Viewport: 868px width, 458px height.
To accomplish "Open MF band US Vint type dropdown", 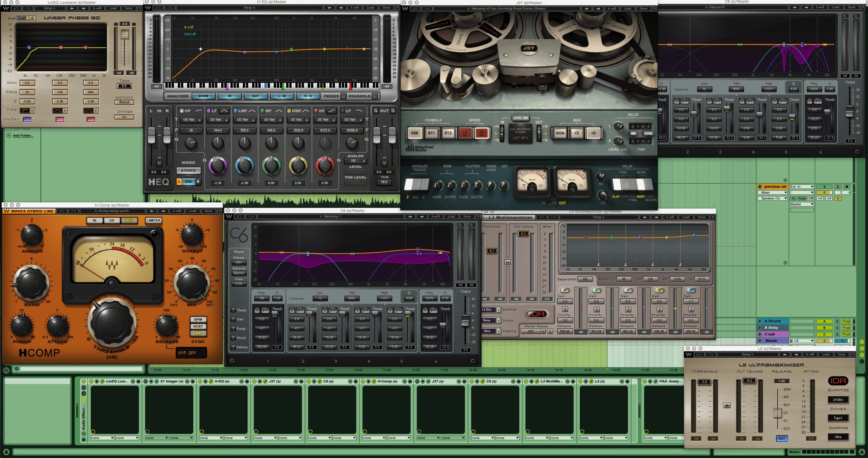I will tap(271, 120).
